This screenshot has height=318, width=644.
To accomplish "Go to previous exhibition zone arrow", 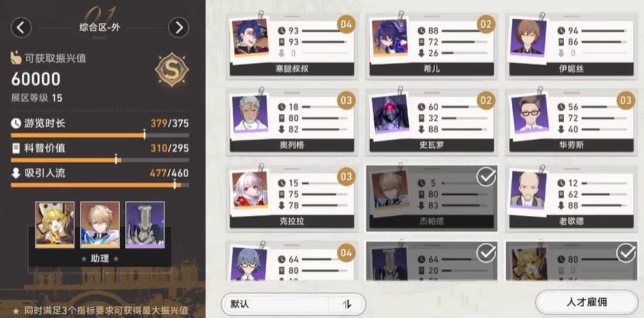I will click(21, 28).
